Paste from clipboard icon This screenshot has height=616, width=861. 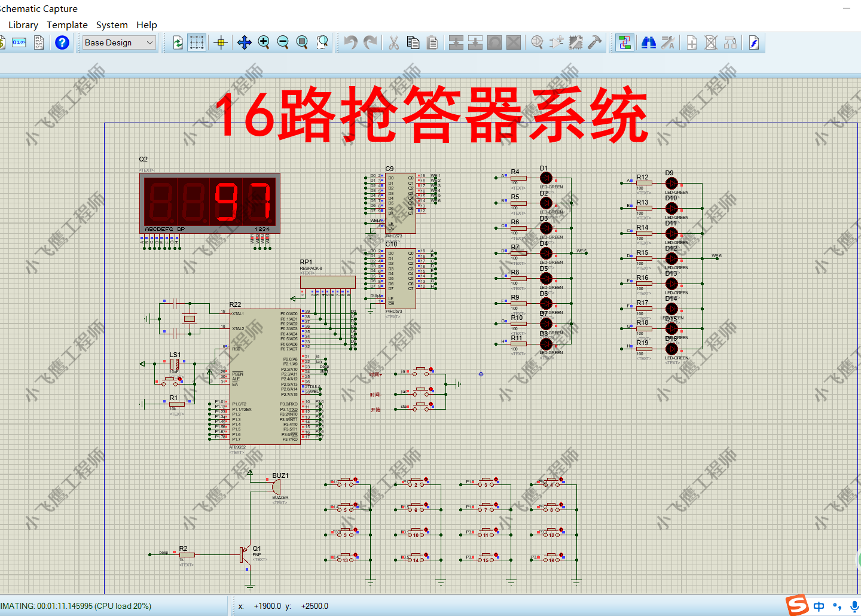pyautogui.click(x=432, y=42)
